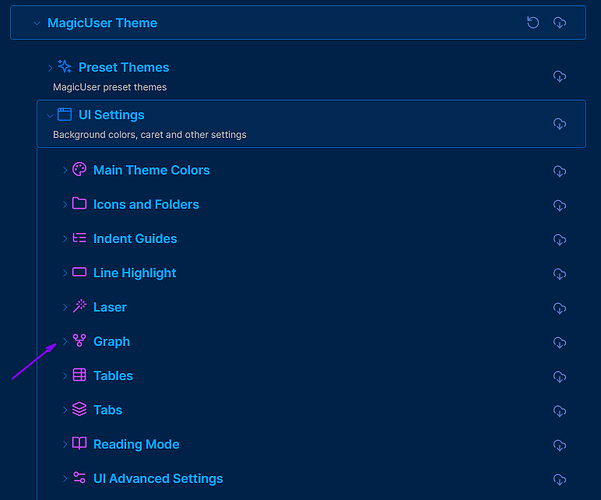This screenshot has height=500, width=601.
Task: Click the cloud download icon for UI Advanced Settings
Action: coord(560,479)
